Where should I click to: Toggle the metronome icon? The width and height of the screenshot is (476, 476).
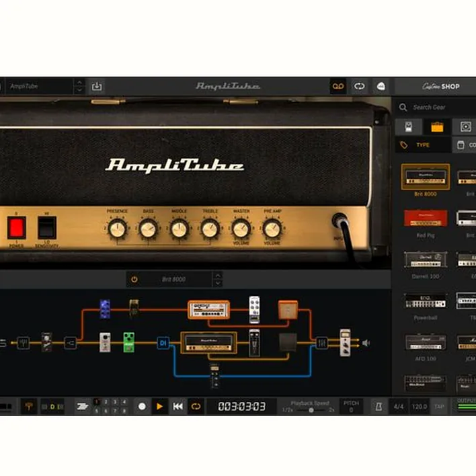(x=379, y=407)
